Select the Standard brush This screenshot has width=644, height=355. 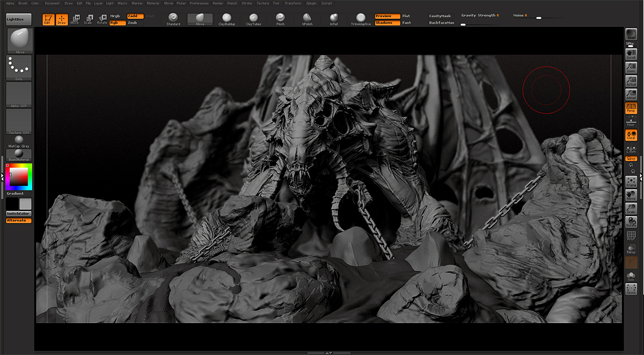coord(173,19)
